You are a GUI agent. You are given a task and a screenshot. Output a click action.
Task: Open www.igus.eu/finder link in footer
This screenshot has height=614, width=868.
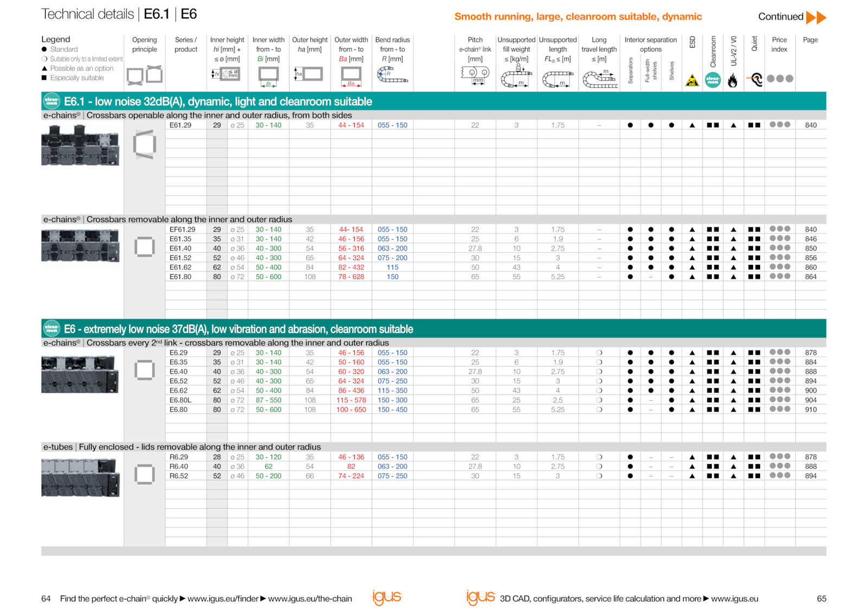tap(223, 598)
